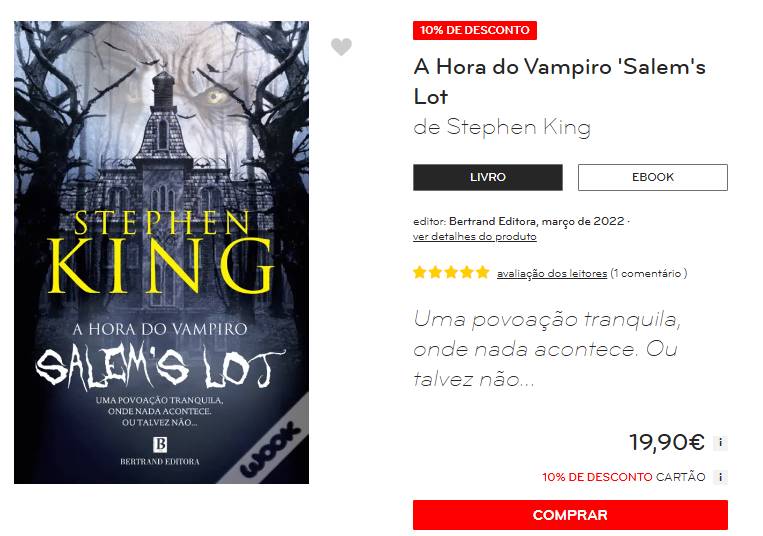The width and height of the screenshot is (763, 536).
Task: Click the red COMPRAR button
Action: 570,515
